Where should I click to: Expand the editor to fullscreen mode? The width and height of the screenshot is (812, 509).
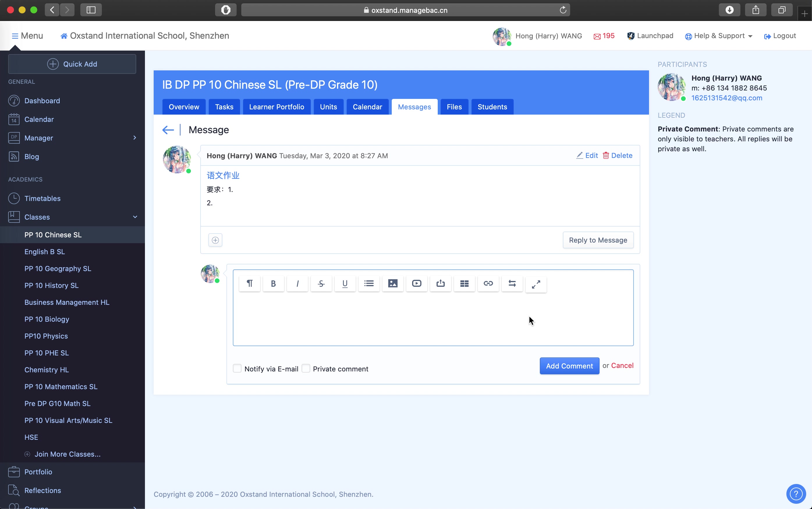point(536,284)
